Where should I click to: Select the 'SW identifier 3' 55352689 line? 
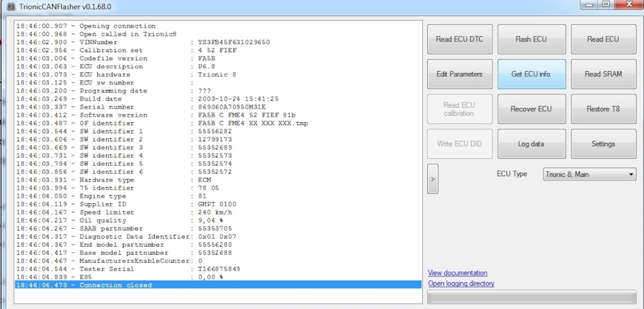tap(218, 147)
